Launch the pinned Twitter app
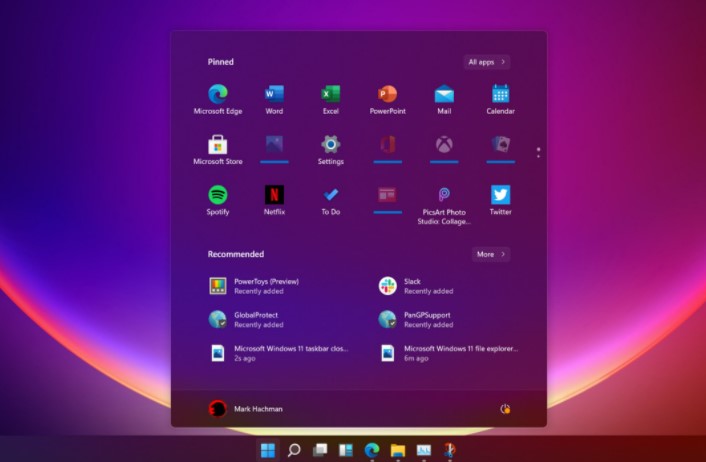Viewport: 706px width, 462px height. coord(501,200)
